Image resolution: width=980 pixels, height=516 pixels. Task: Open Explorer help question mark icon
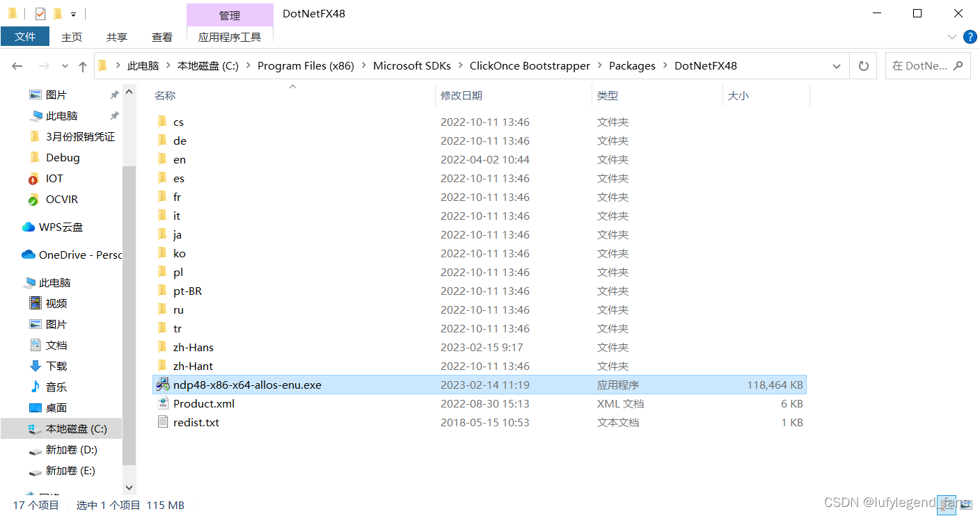pyautogui.click(x=970, y=37)
